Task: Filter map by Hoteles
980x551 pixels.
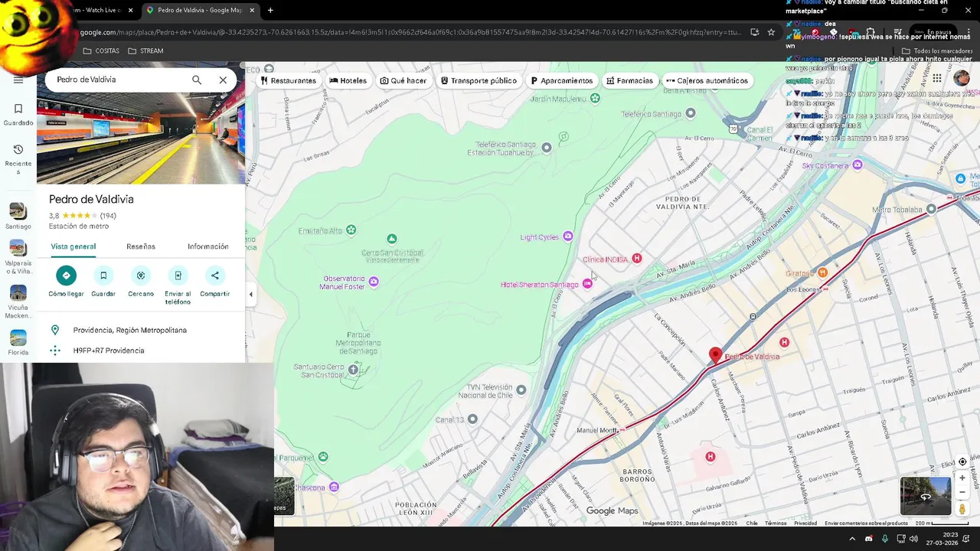Action: point(348,80)
